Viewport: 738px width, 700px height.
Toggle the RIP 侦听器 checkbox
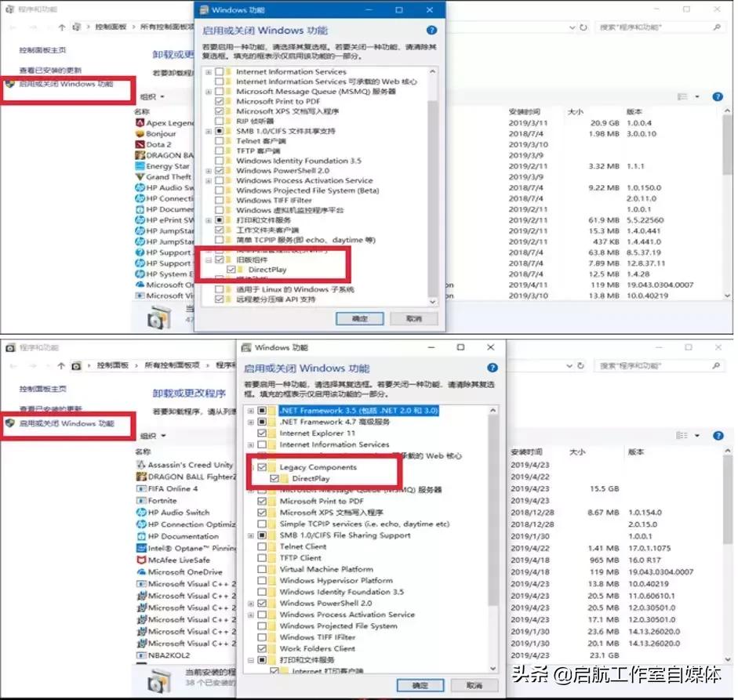pyautogui.click(x=219, y=121)
